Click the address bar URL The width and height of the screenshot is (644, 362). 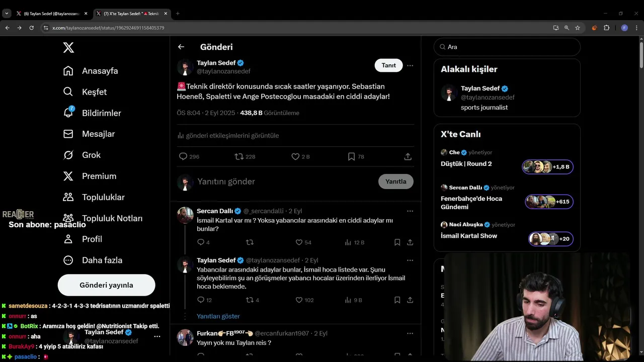pyautogui.click(x=108, y=28)
